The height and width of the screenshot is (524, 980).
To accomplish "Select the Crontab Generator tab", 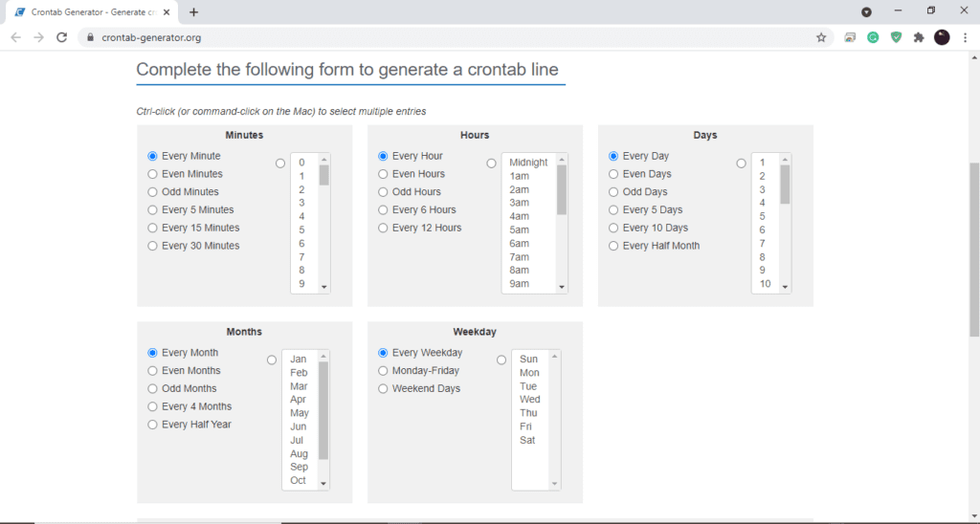I will pyautogui.click(x=93, y=11).
